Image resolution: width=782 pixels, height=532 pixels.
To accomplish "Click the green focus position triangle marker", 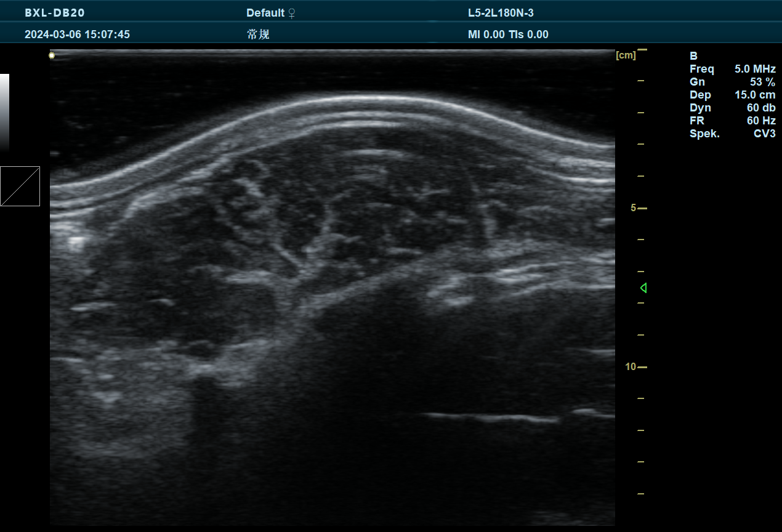I will pyautogui.click(x=643, y=288).
